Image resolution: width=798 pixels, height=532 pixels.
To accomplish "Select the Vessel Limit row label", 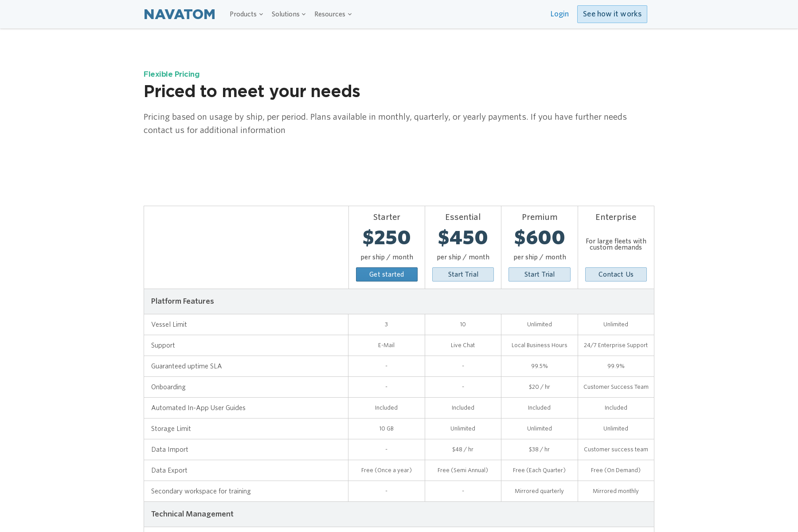I will [x=169, y=325].
